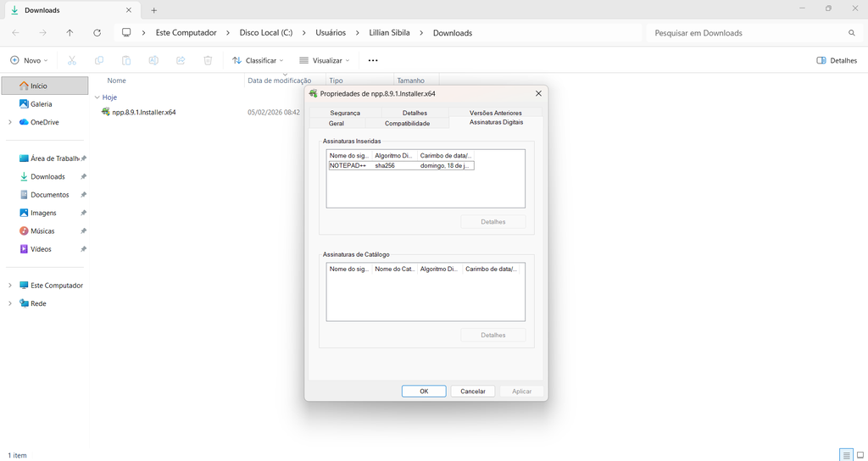
Task: Close the Downloads tab
Action: pos(129,10)
